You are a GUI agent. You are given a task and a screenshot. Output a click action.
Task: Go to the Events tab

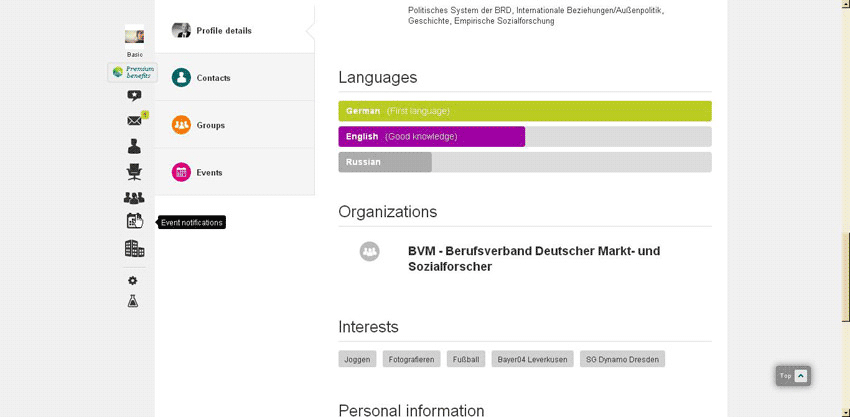click(x=209, y=173)
